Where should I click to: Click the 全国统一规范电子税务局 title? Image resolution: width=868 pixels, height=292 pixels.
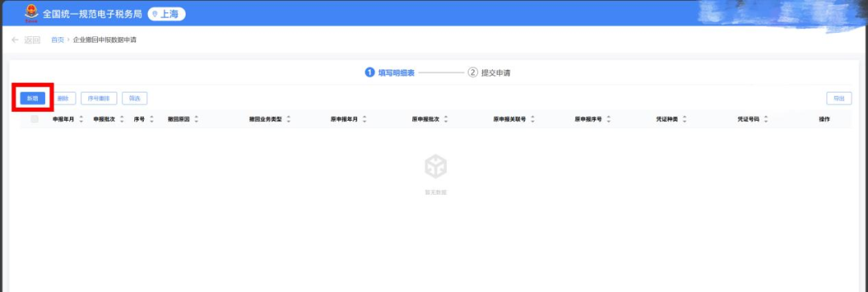92,14
